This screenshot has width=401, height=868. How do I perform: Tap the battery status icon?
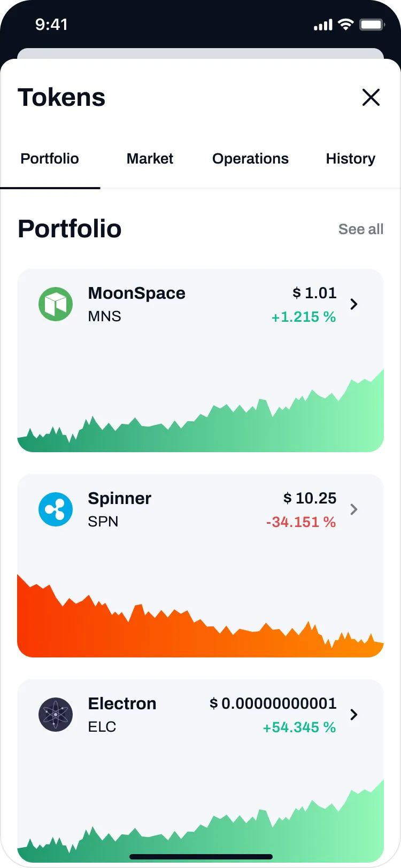(x=372, y=25)
